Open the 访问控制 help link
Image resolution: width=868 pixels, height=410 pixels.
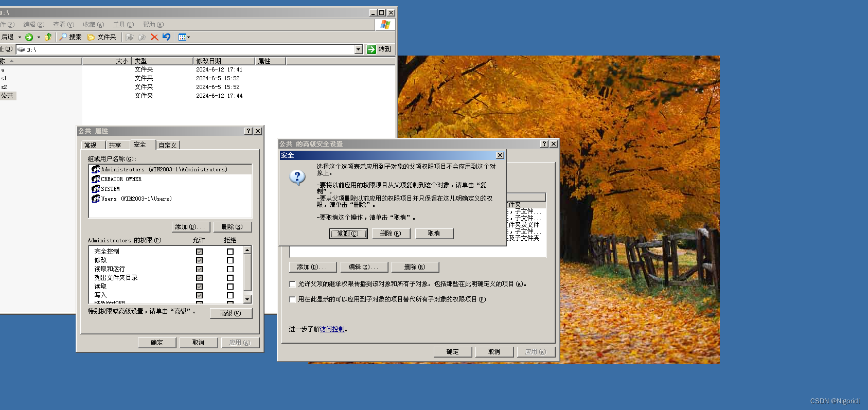[x=332, y=329]
